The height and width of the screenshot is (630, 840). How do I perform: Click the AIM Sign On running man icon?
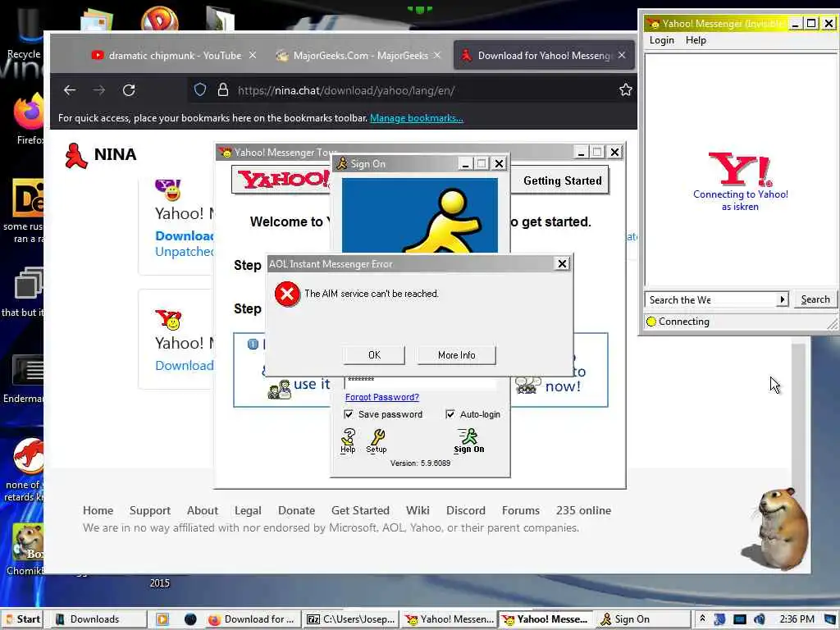coord(468,441)
